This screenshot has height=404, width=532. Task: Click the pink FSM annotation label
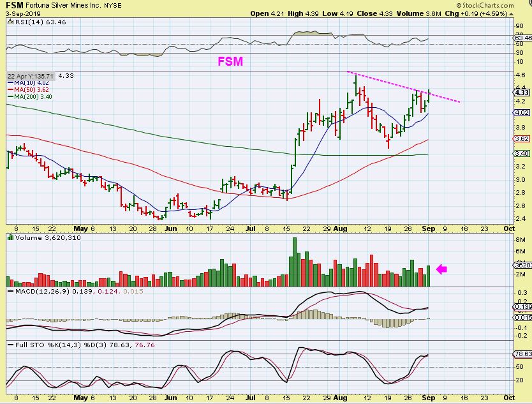(x=230, y=61)
